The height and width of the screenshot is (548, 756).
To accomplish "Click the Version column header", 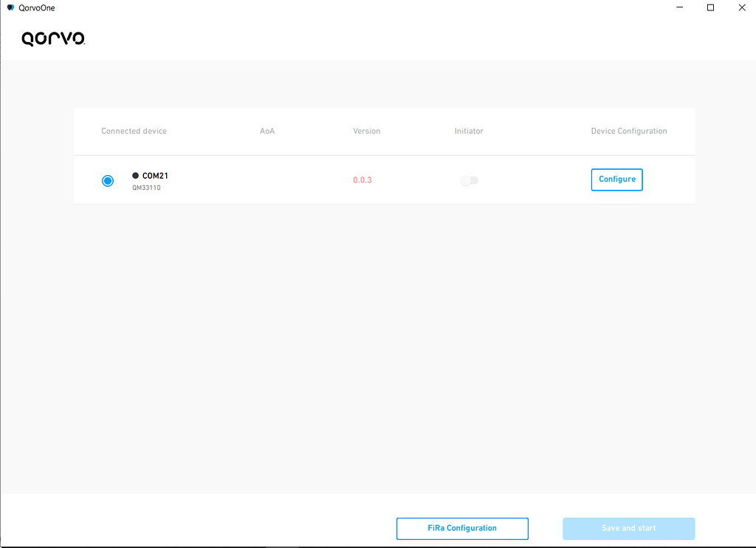I will (366, 131).
